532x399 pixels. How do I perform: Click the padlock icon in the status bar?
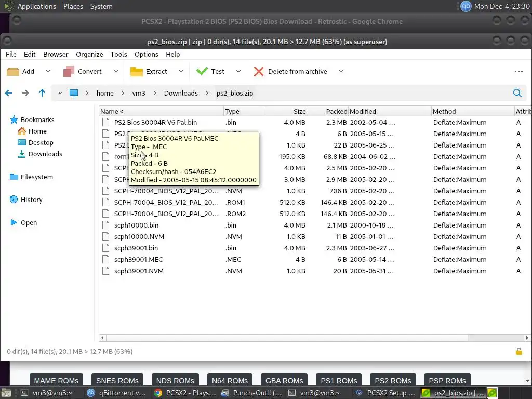point(519,351)
